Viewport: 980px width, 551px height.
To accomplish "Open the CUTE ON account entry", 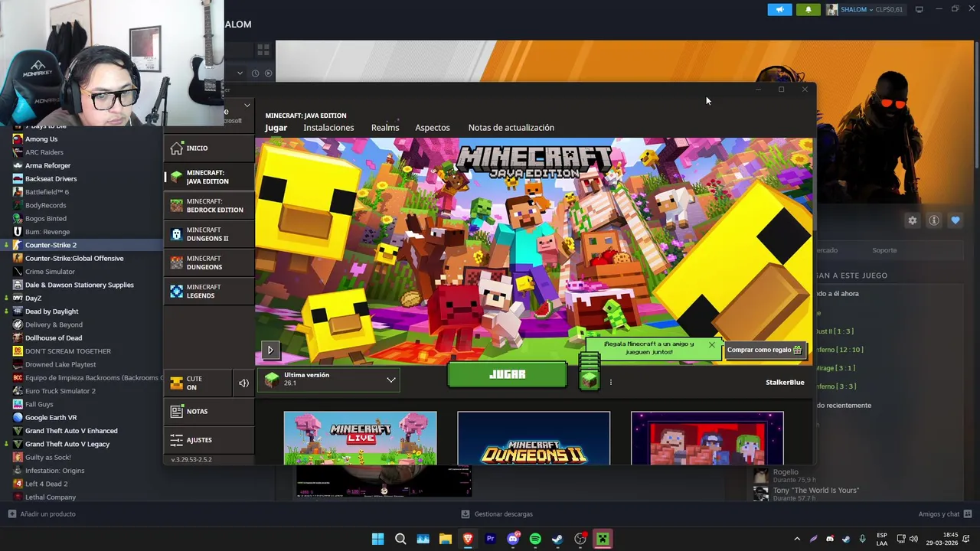I will tap(198, 383).
